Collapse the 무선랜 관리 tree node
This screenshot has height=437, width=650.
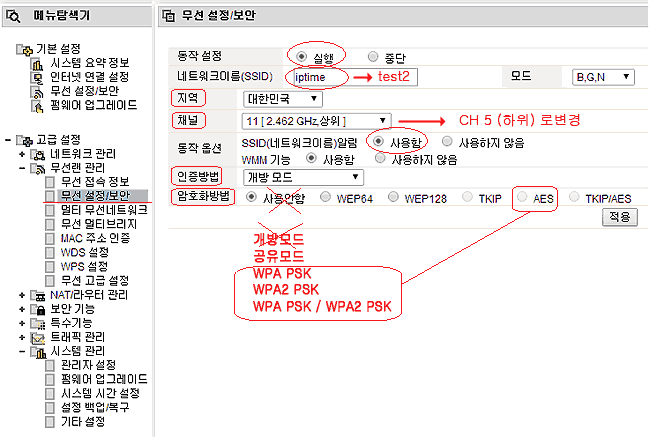click(x=22, y=168)
